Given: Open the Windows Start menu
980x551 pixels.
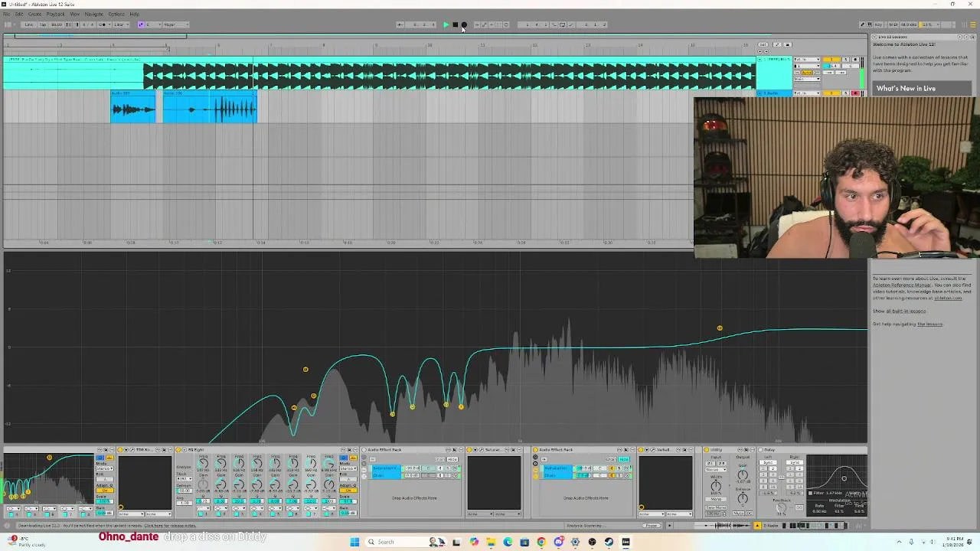Looking at the screenshot, I should coord(354,542).
